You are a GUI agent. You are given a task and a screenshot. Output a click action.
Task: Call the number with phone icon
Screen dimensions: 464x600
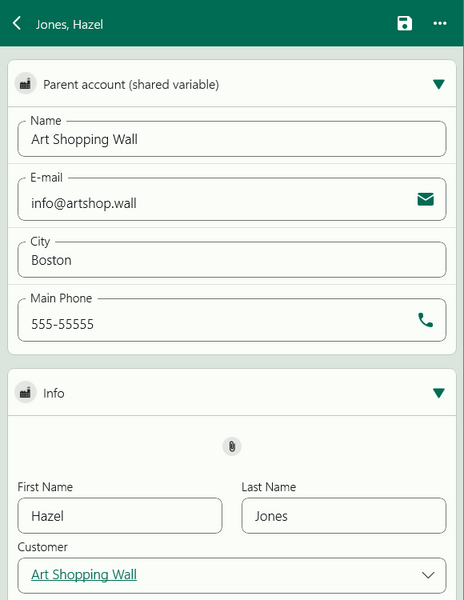pos(425,320)
